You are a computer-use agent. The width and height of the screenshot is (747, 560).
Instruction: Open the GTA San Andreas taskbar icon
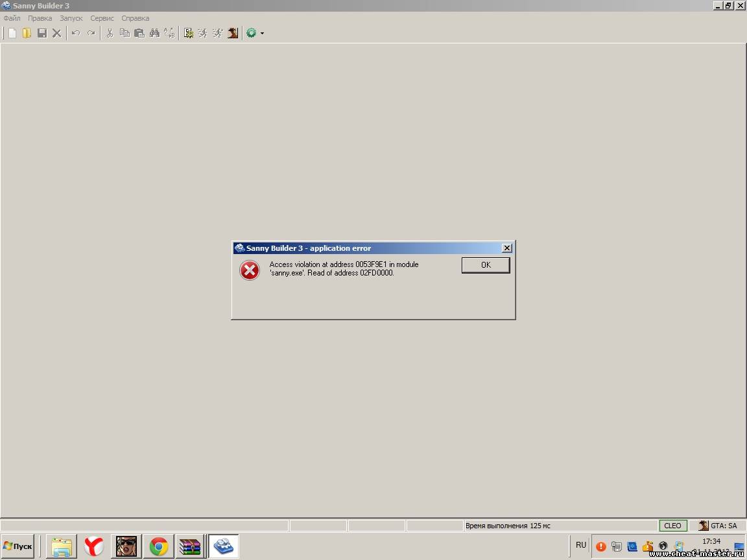pyautogui.click(x=126, y=546)
